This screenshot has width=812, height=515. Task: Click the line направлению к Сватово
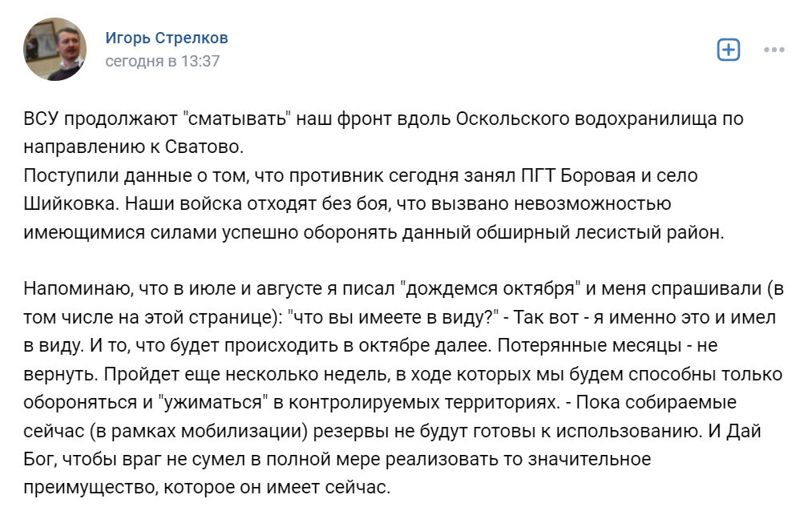(134, 147)
